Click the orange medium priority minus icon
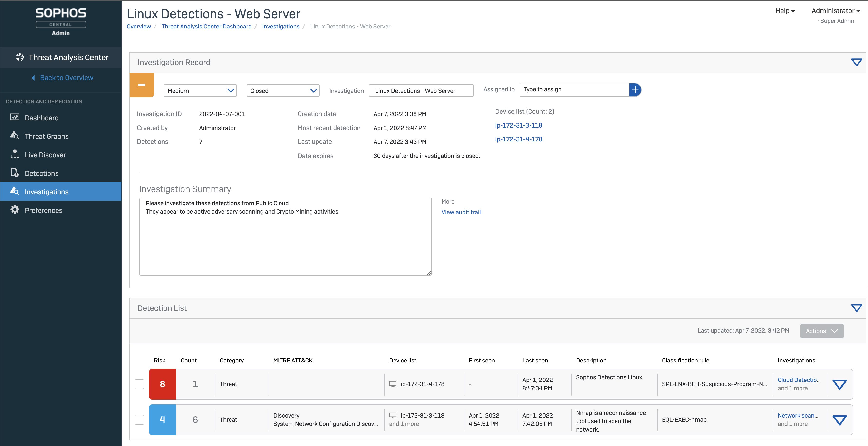Screen dimensions: 868x446 142,85
